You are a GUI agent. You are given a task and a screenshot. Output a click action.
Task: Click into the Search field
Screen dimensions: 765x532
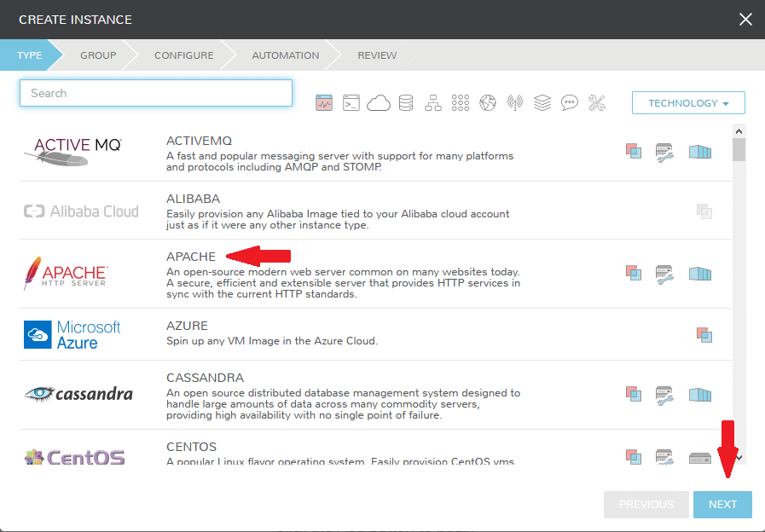coord(156,93)
